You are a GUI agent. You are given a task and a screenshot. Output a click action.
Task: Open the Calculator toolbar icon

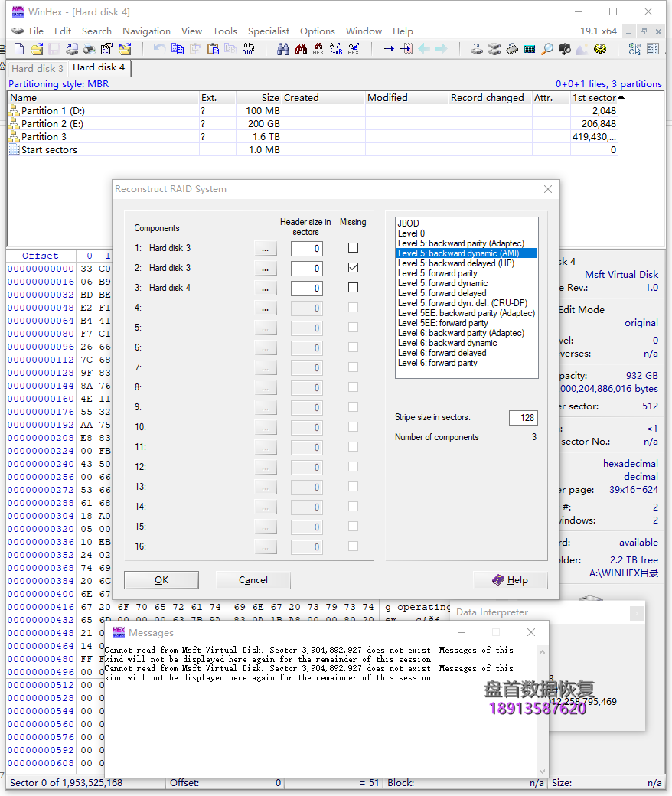(530, 49)
